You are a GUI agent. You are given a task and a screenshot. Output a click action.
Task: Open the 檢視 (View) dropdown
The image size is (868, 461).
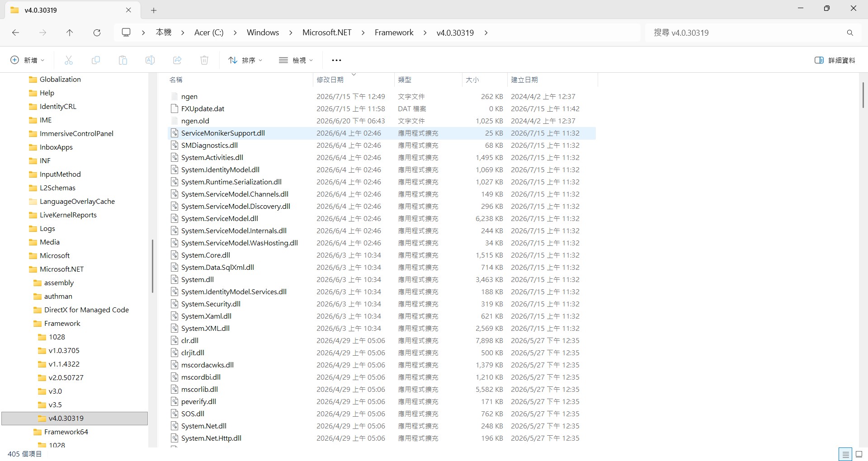296,60
